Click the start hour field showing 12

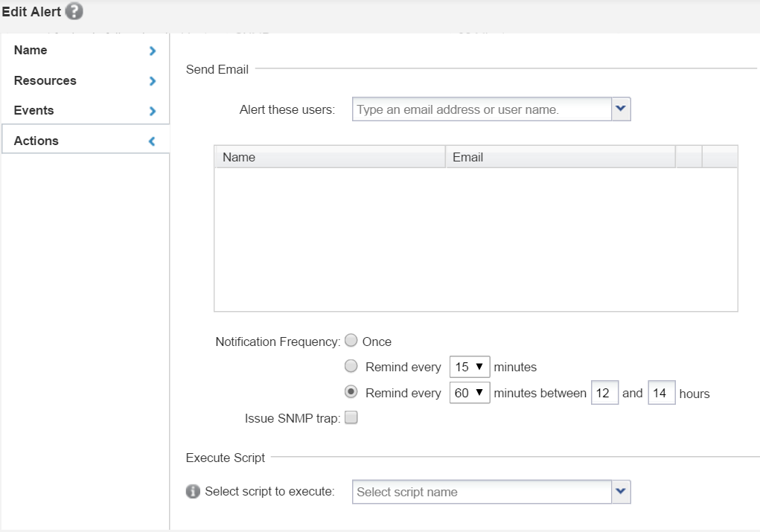[x=604, y=393]
